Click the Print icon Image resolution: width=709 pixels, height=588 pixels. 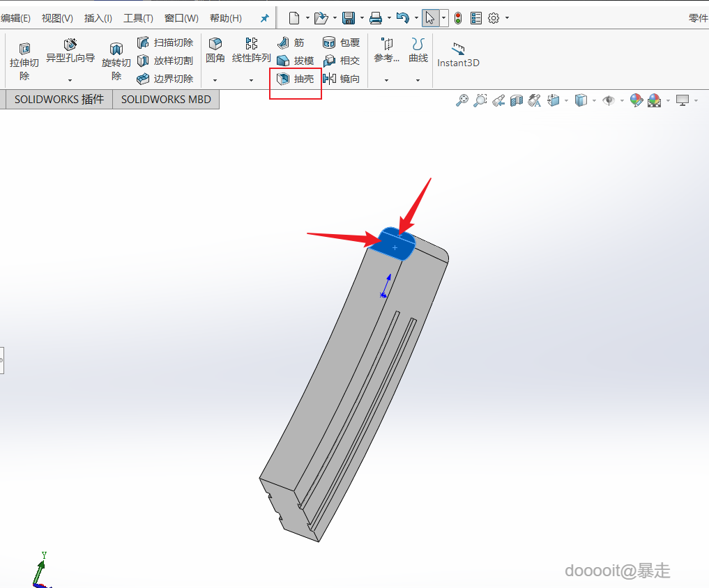pyautogui.click(x=375, y=18)
